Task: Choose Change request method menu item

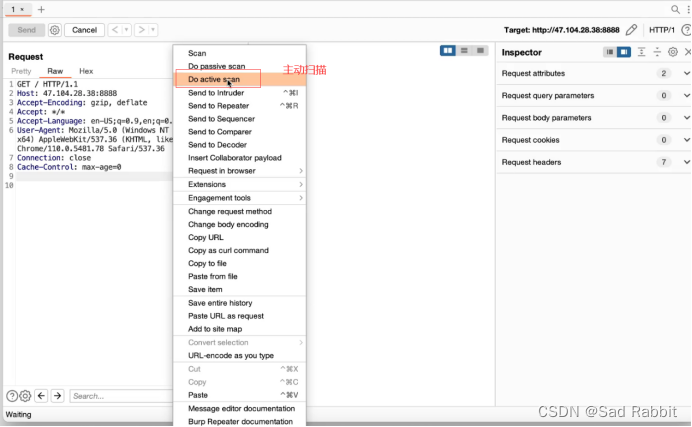Action: 240,211
